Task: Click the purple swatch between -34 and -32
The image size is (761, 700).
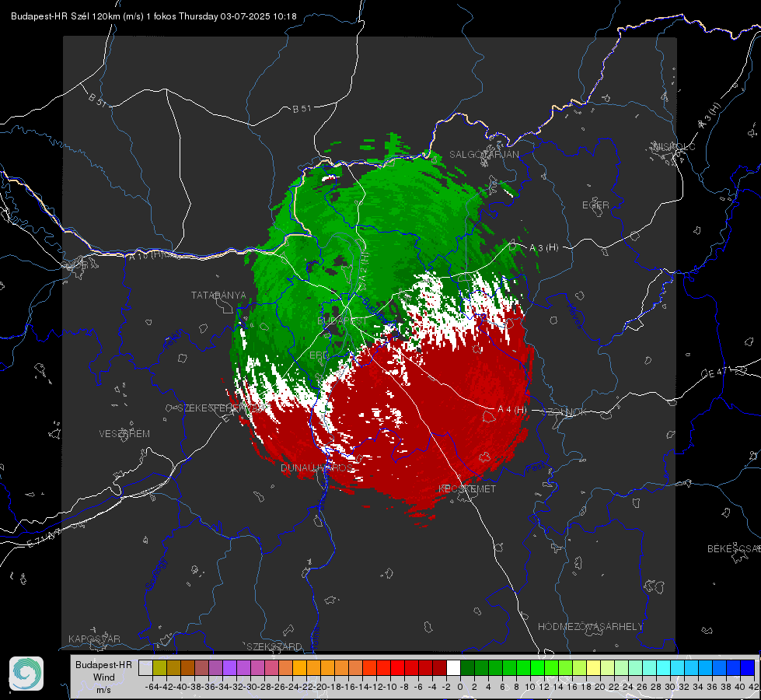Action: (229, 667)
